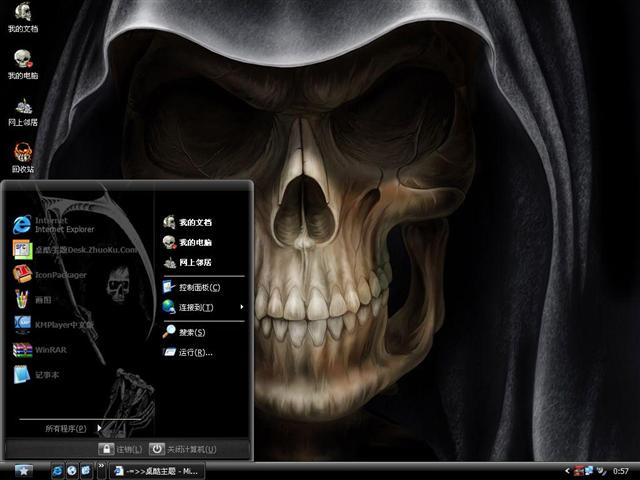Image resolution: width=640 pixels, height=480 pixels.
Task: Open 画图 Paint from Start menu
Action: click(42, 299)
